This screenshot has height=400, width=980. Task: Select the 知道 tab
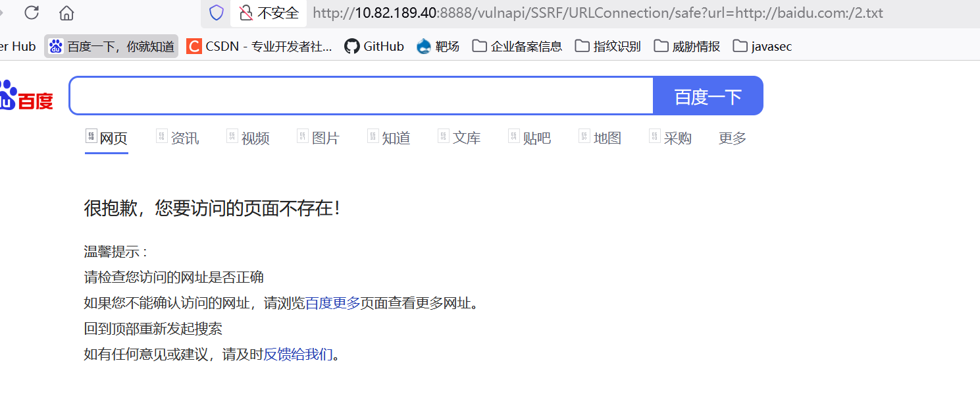coord(389,138)
